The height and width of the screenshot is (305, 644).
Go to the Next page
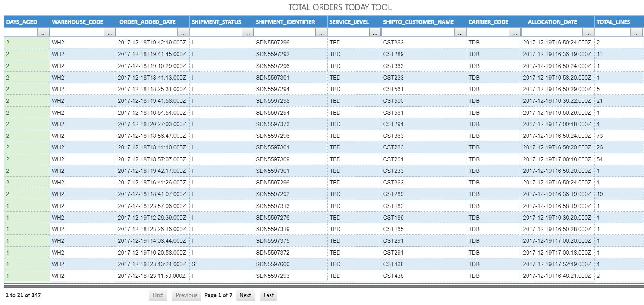(x=245, y=295)
